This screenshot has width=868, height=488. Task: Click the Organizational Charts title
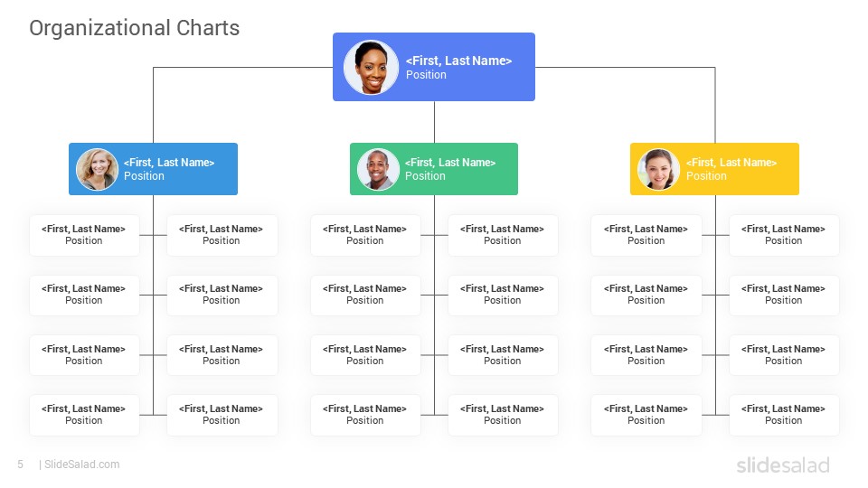tap(135, 28)
